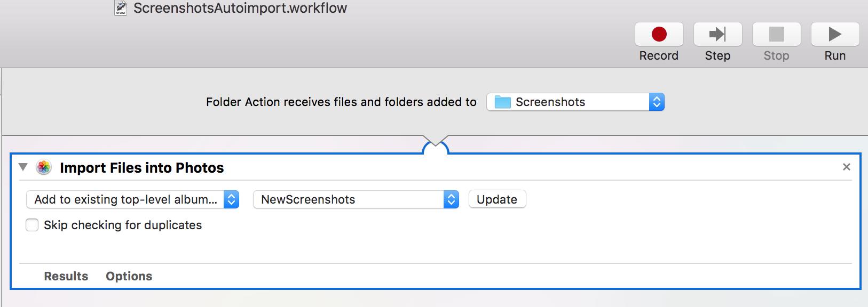
Task: Click the connector notch above the action
Action: (x=435, y=144)
